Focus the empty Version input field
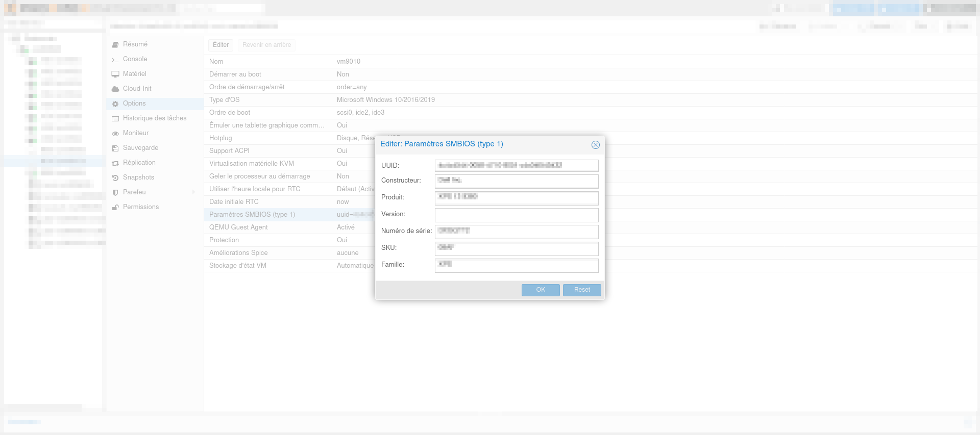 [x=517, y=215]
